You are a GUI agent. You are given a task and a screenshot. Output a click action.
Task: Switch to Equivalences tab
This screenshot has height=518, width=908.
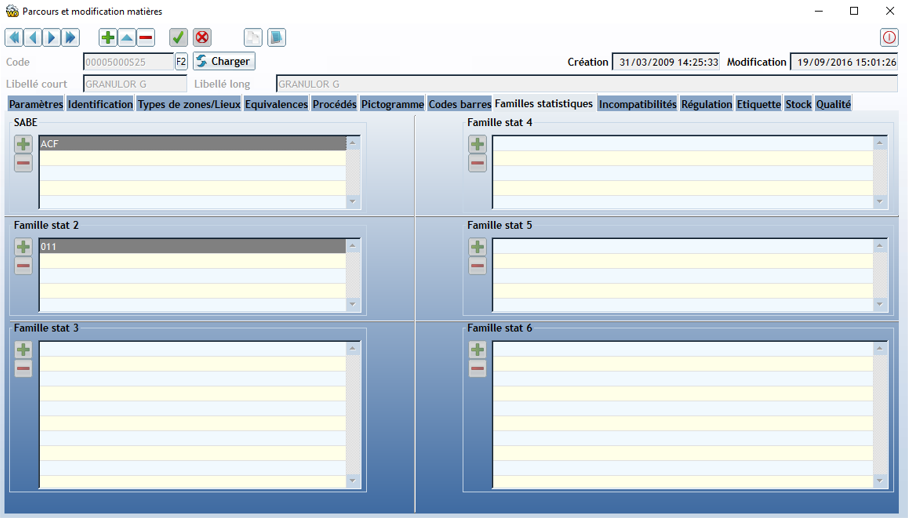point(276,104)
